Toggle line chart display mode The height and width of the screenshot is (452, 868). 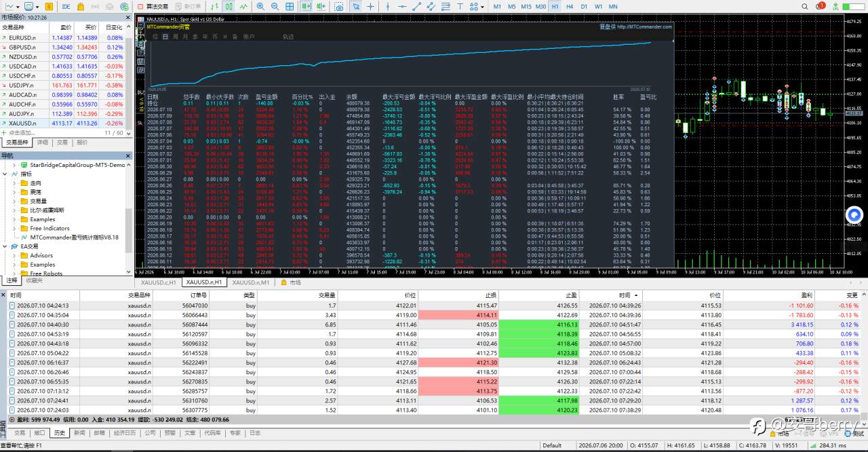click(244, 6)
